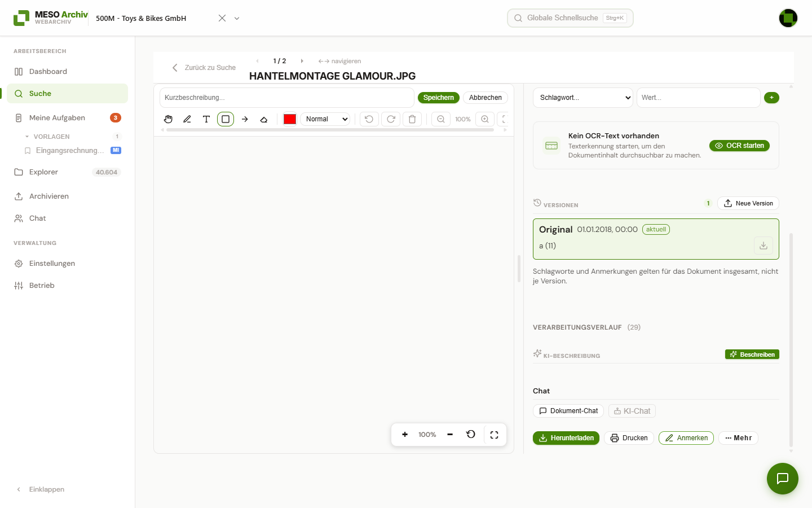Open the archive selector dropdown chevron
812x508 pixels.
[x=237, y=18]
